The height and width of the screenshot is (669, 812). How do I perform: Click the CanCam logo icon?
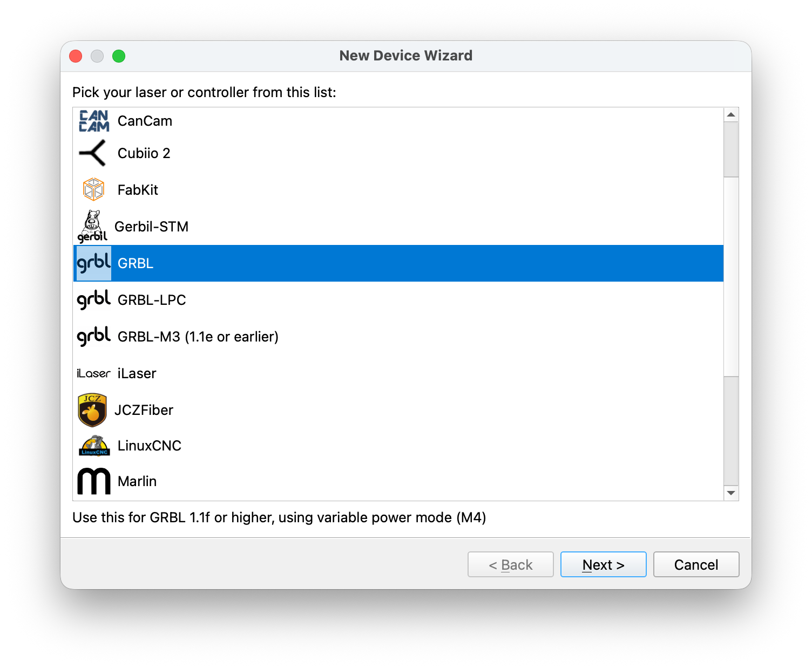(94, 121)
